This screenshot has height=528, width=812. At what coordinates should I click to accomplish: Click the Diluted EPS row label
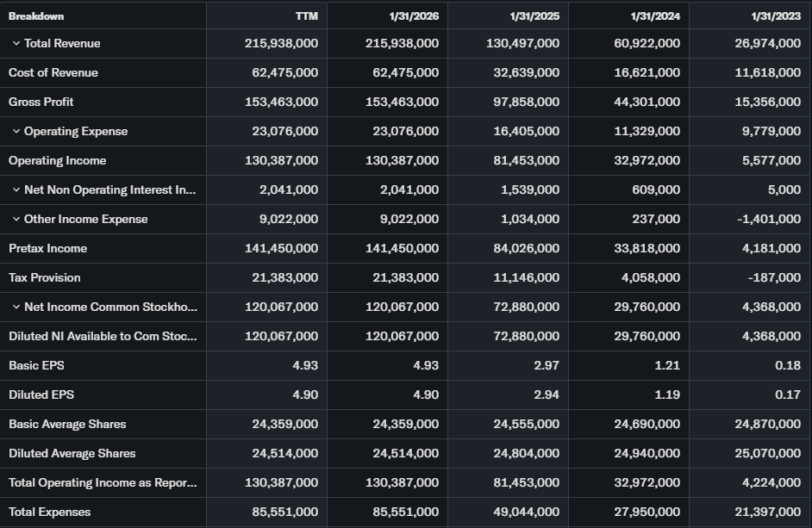(41, 395)
